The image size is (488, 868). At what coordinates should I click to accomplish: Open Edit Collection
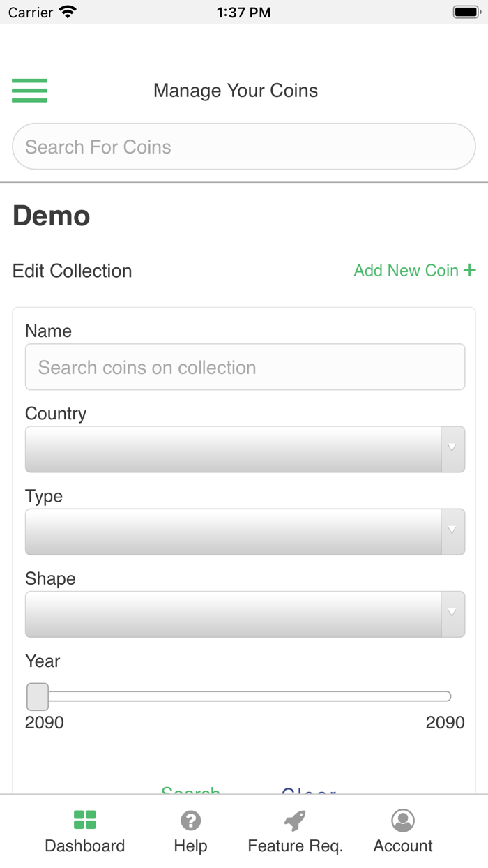(x=72, y=271)
